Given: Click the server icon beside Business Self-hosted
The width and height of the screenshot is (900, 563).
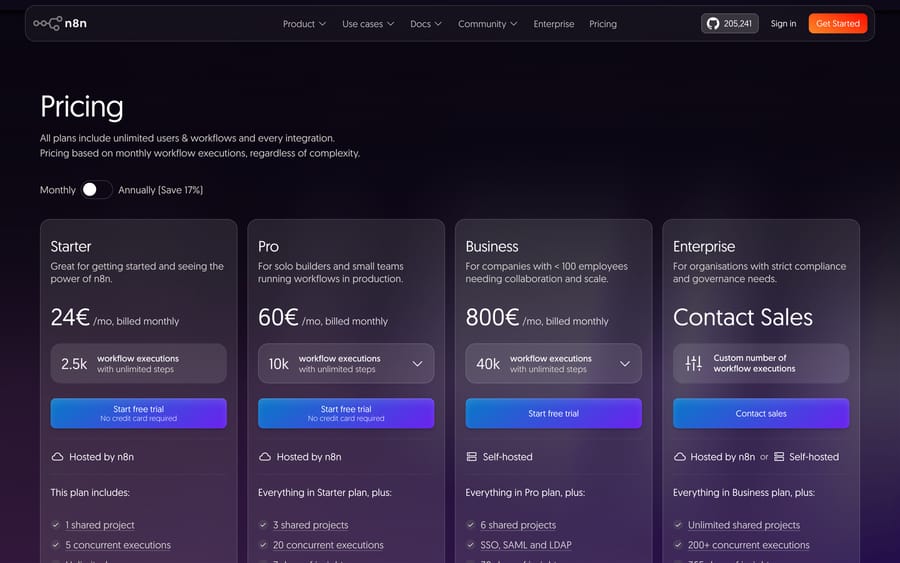Looking at the screenshot, I should [472, 457].
